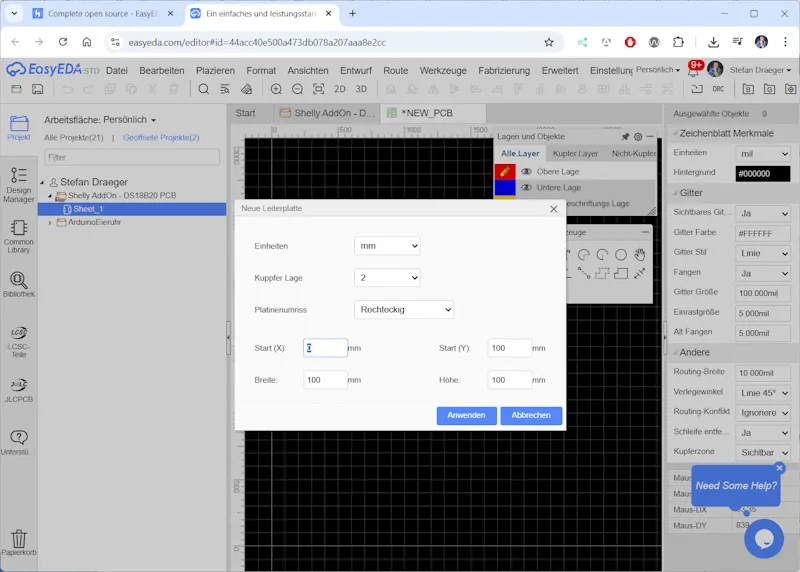800x572 pixels.
Task: Click the Abbrechen button
Action: [531, 415]
